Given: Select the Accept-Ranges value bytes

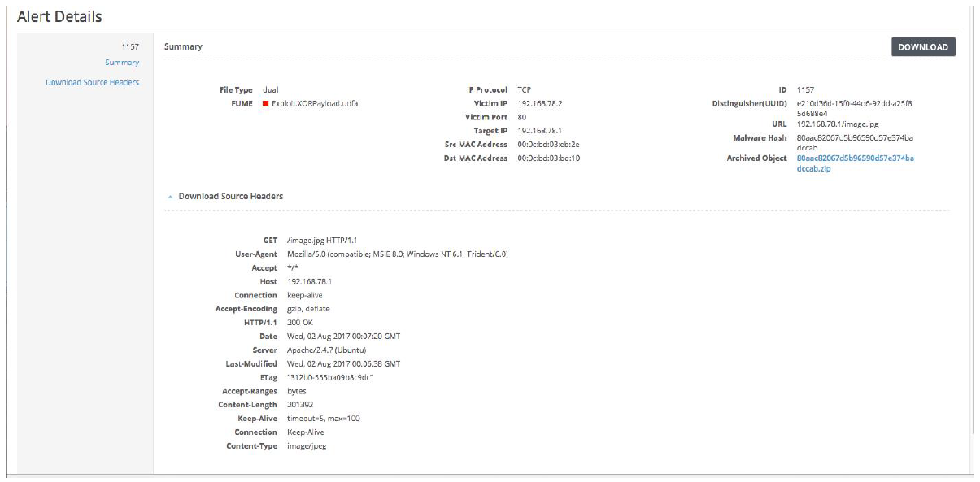Looking at the screenshot, I should [297, 392].
